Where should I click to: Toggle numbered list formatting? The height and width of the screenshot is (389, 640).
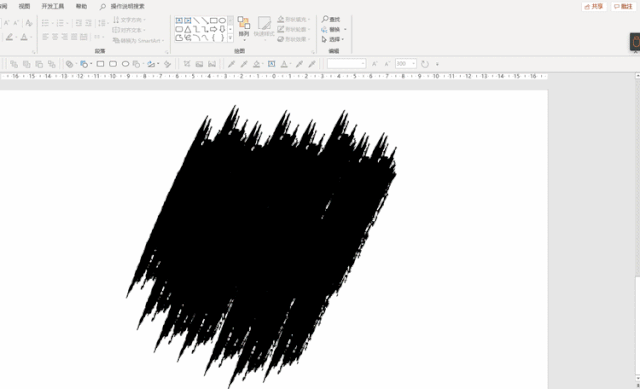pos(60,23)
